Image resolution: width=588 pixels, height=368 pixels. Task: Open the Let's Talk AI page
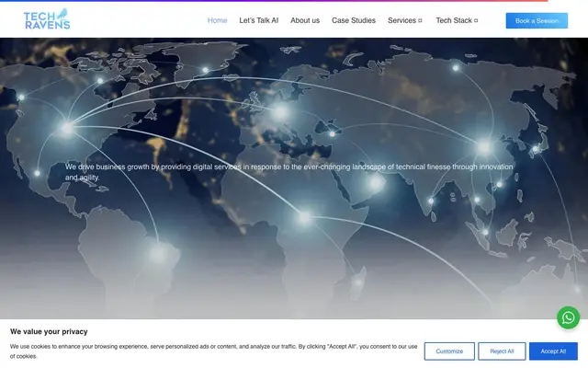259,20
